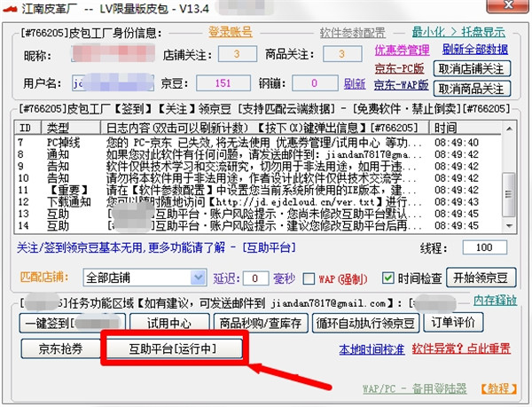Select log row 14 互助
Viewport: 532px width, 407px height.
click(258, 225)
